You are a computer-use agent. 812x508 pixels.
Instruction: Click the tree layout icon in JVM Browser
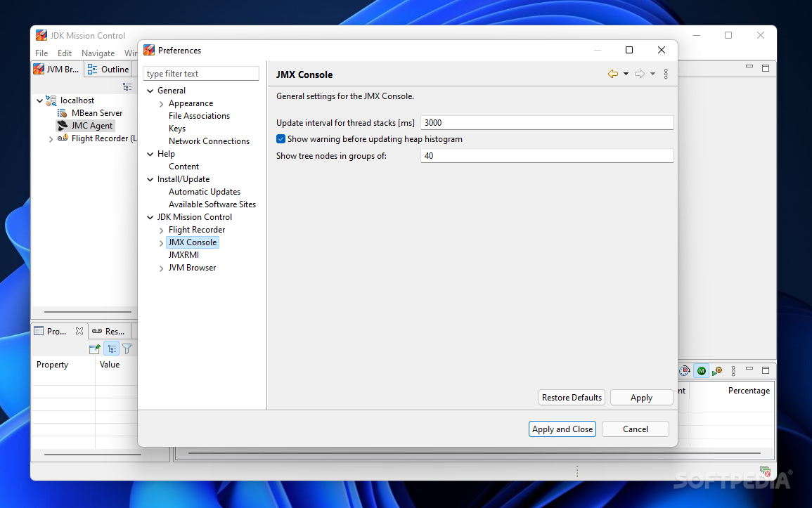[127, 87]
